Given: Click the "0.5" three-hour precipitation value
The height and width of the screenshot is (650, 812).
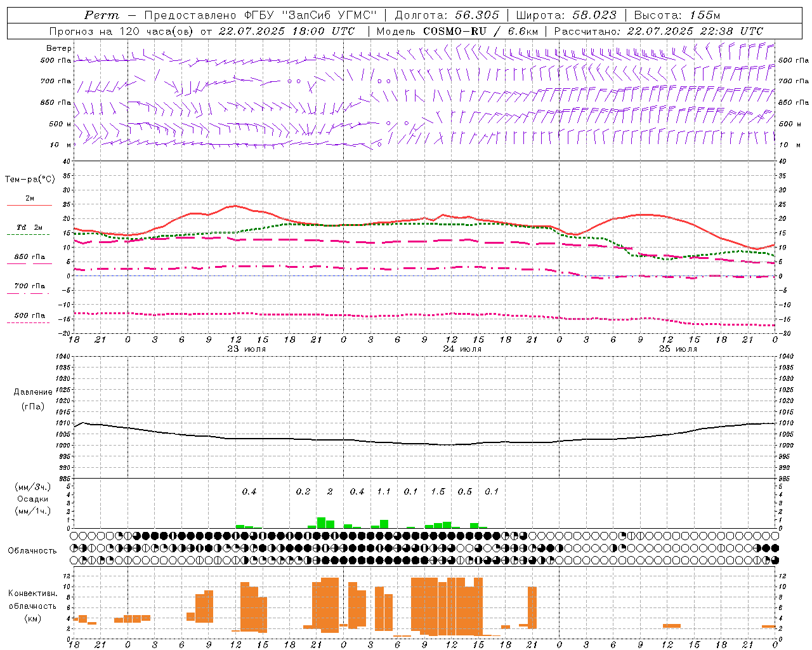Looking at the screenshot, I should pos(465,492).
